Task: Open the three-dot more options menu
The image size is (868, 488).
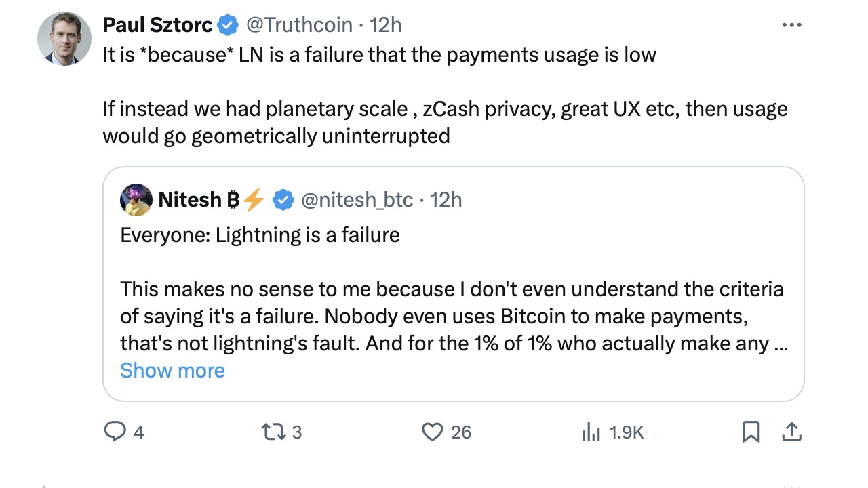Action: click(791, 25)
